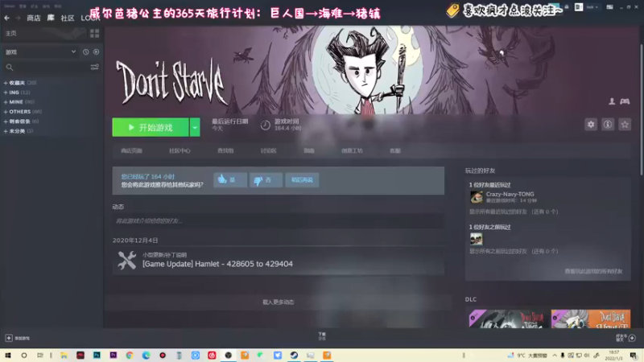Open Chrome from taskbar
The width and height of the screenshot is (644, 362).
click(130, 356)
